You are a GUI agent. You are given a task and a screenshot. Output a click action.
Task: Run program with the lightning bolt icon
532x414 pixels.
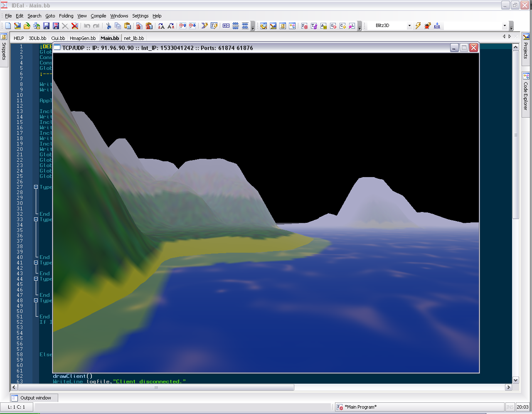tap(418, 26)
